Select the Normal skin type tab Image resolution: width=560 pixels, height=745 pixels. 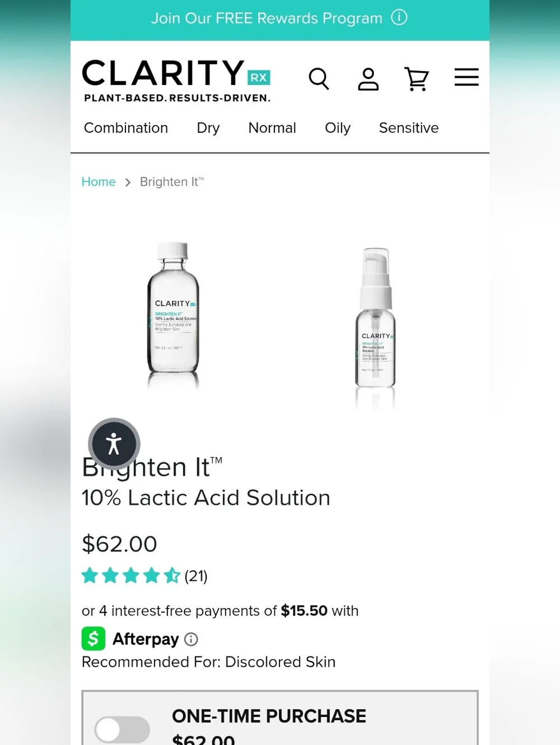[x=272, y=128]
